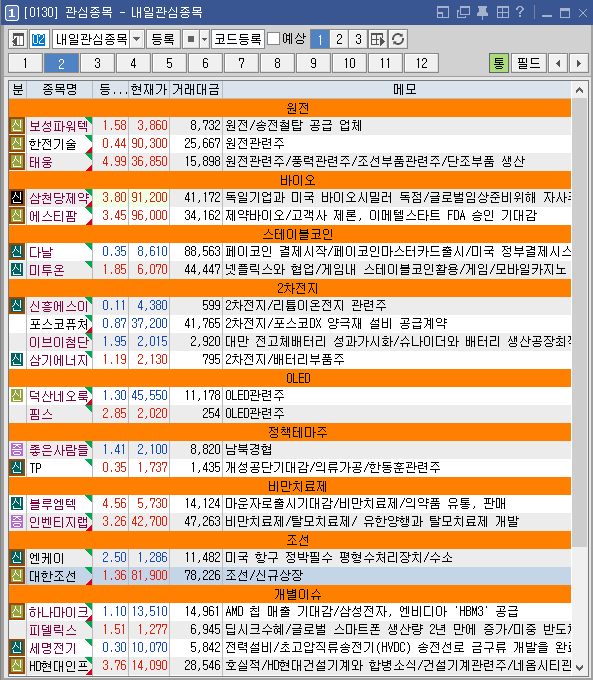This screenshot has height=680, width=593.
Task: Click the window number 1 icon in title bar
Action: [x=11, y=13]
